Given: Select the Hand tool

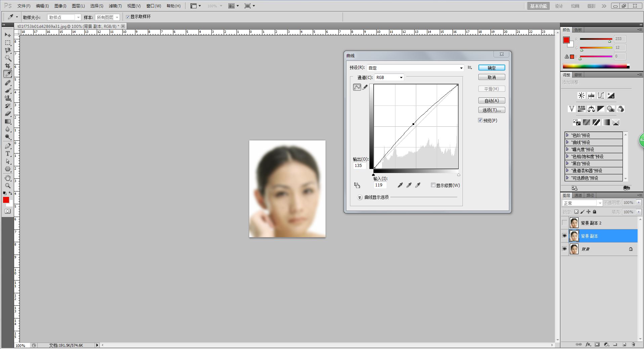Looking at the screenshot, I should 7,178.
